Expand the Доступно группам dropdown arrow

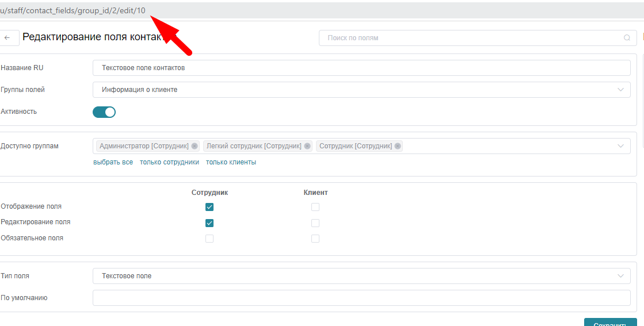pos(620,146)
